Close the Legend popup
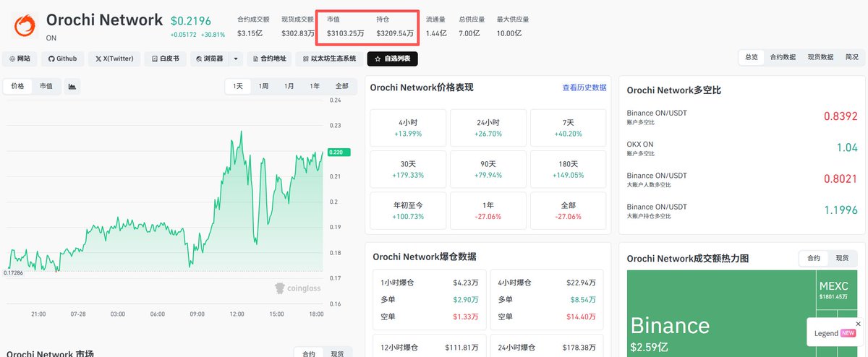 click(x=859, y=323)
